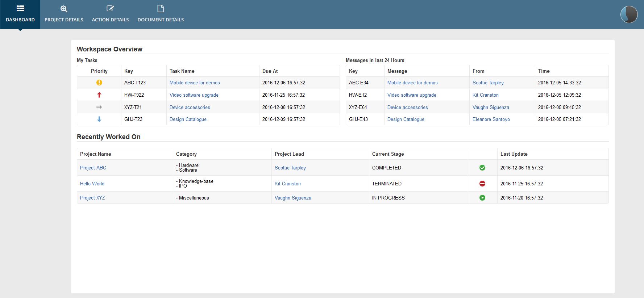Select task key HW-T922
644x298 pixels.
tap(134, 95)
